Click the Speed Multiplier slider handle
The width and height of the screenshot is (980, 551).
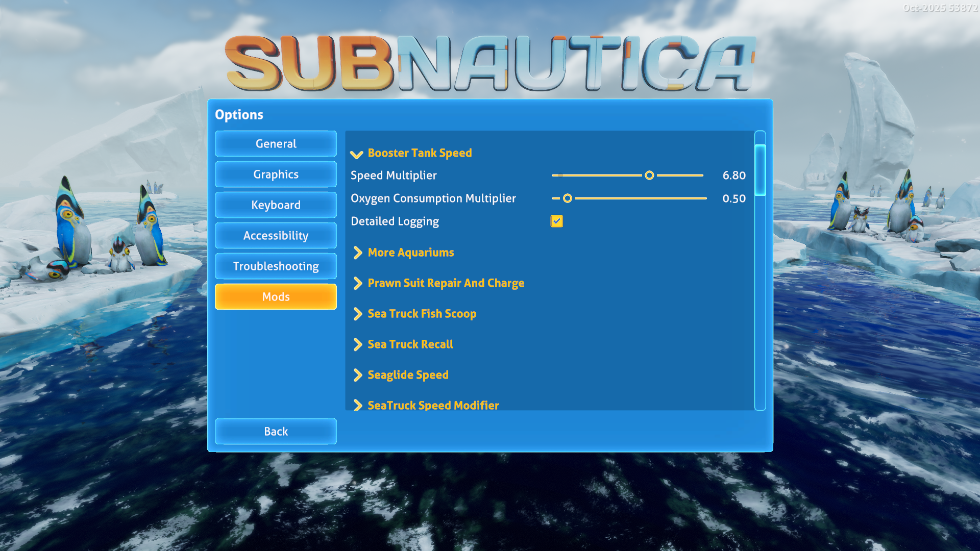click(x=649, y=176)
